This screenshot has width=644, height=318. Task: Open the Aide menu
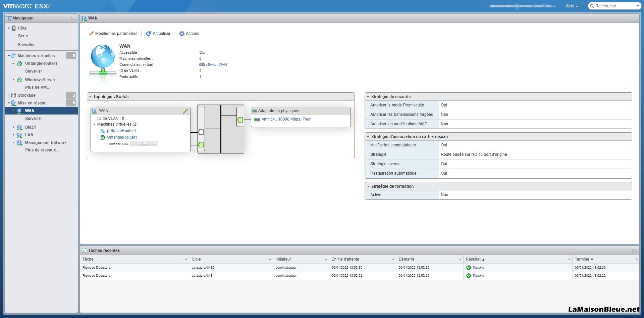tap(572, 6)
